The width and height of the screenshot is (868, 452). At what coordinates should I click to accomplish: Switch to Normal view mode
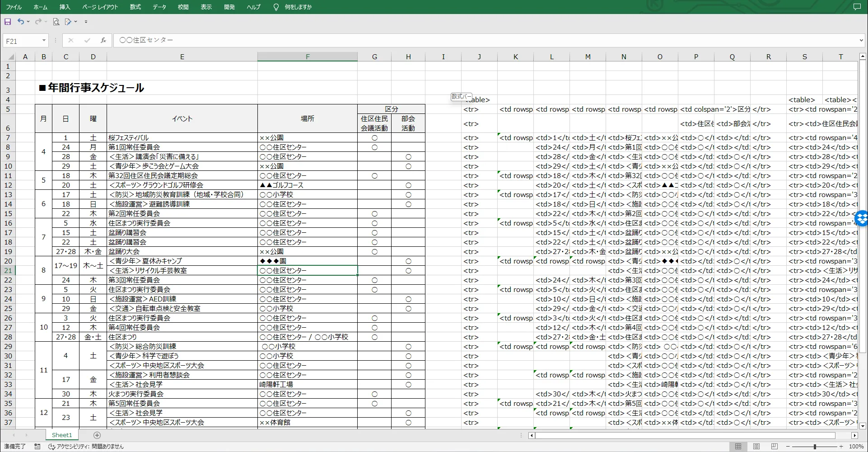pyautogui.click(x=738, y=447)
